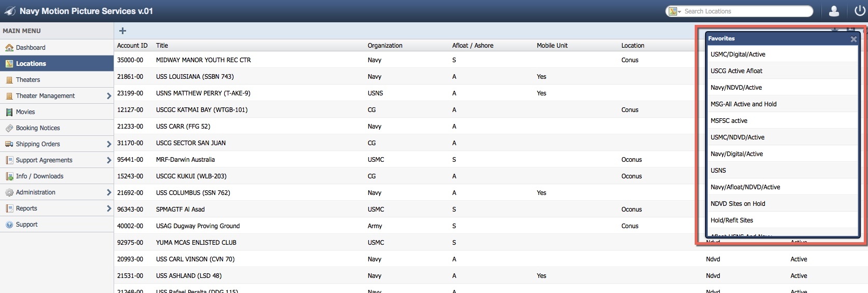Image resolution: width=868 pixels, height=293 pixels.
Task: Click the Booking Notices ticket icon
Action: [9, 128]
